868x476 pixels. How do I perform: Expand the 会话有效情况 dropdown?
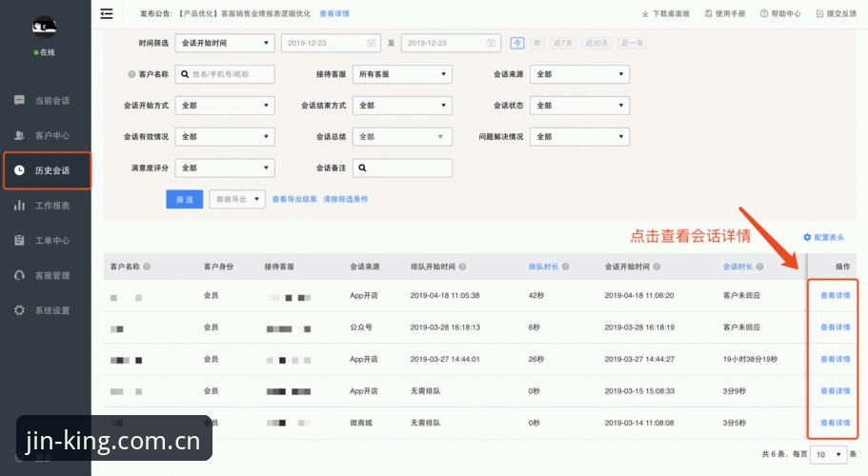(x=225, y=136)
